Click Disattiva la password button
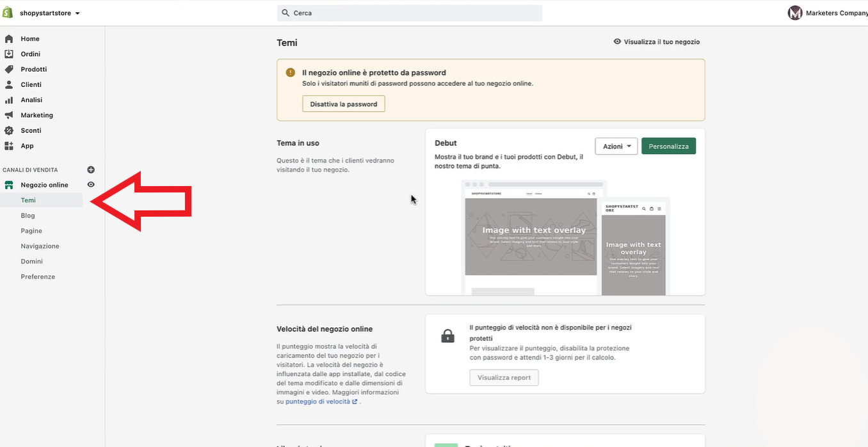This screenshot has height=447, width=868. coord(344,104)
